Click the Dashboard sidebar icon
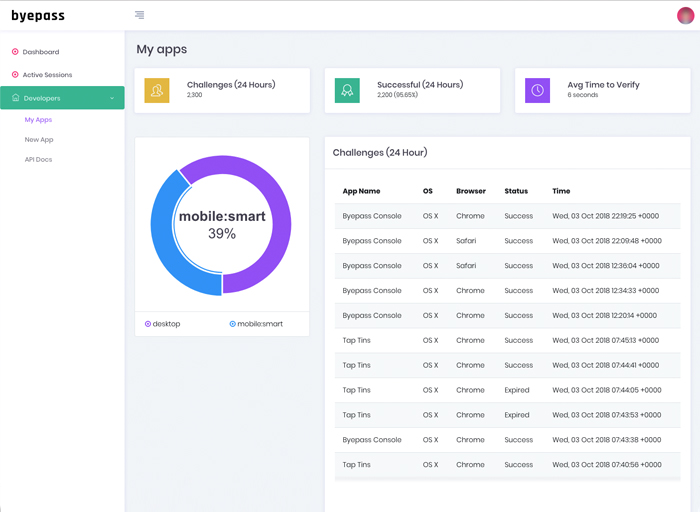Screen dimensions: 700x512 tap(15, 52)
